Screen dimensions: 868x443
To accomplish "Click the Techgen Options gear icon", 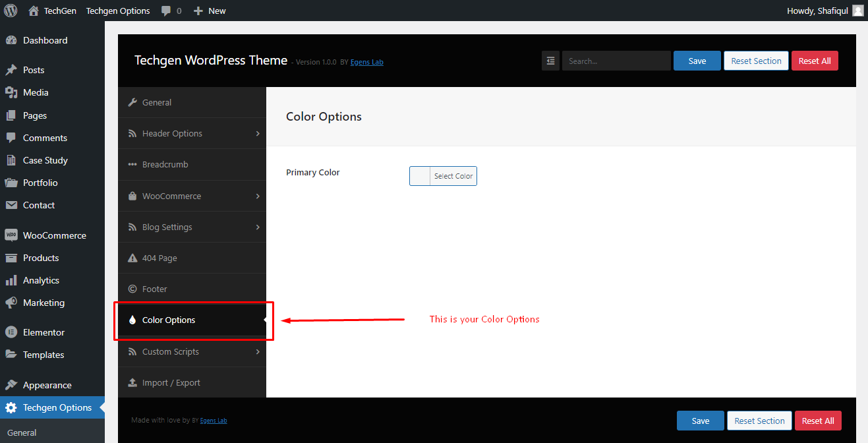I will click(11, 407).
